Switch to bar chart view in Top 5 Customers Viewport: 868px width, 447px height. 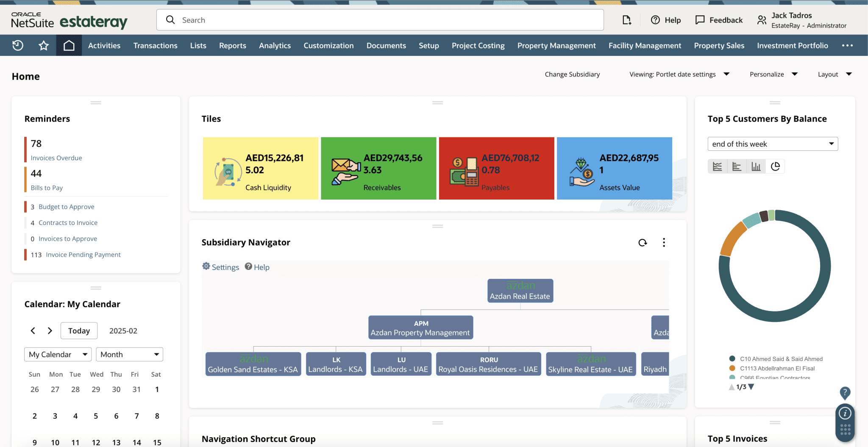[x=757, y=166]
